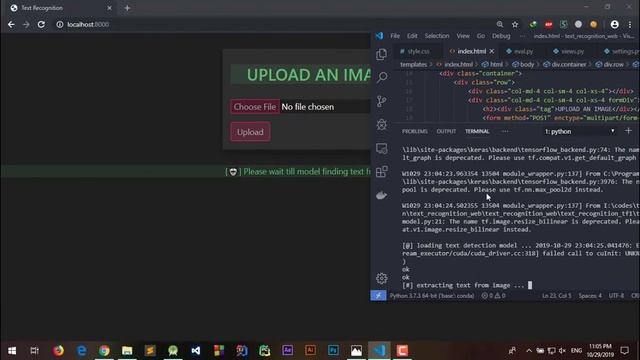Click 'templates' in the editor breadcrumb

coord(413,64)
